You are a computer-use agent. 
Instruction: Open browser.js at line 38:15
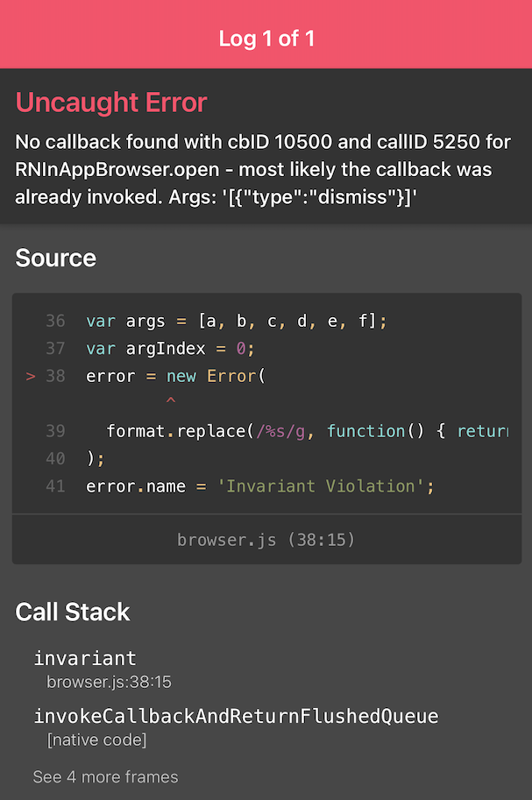[266, 540]
